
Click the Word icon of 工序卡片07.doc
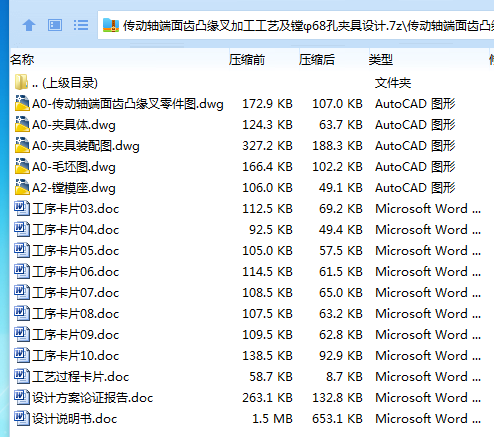click(22, 292)
